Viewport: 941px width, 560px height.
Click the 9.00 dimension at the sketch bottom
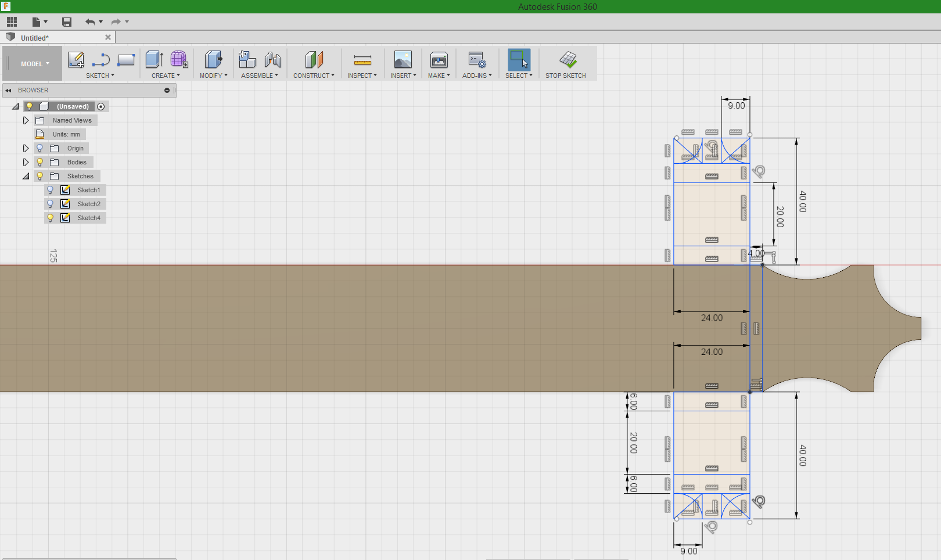[689, 551]
